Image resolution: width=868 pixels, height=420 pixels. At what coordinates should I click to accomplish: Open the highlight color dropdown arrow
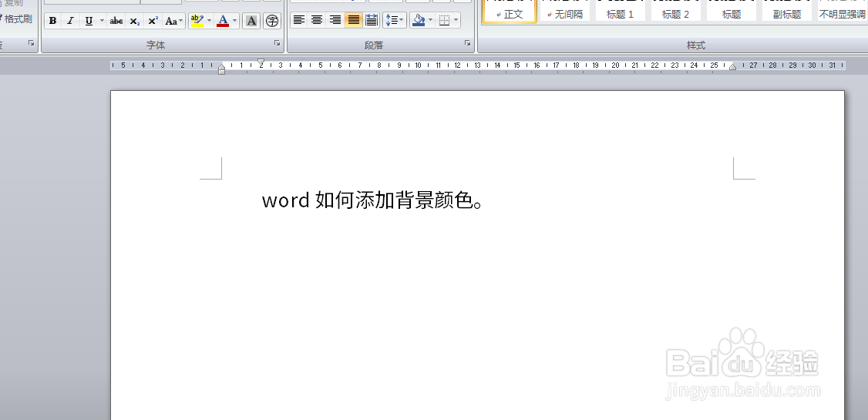click(209, 21)
